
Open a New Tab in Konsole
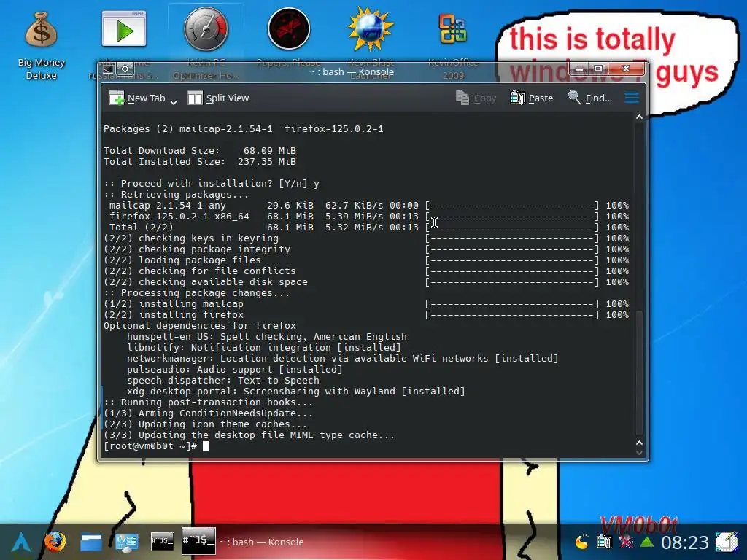137,98
